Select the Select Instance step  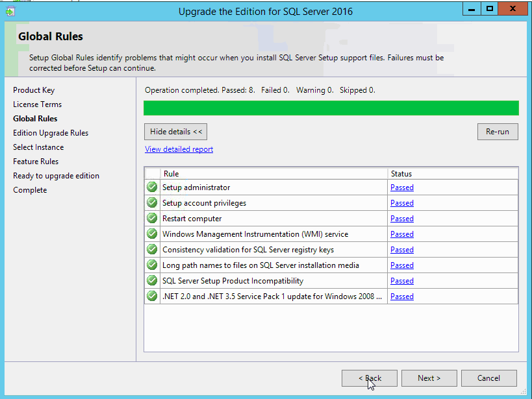(x=38, y=147)
